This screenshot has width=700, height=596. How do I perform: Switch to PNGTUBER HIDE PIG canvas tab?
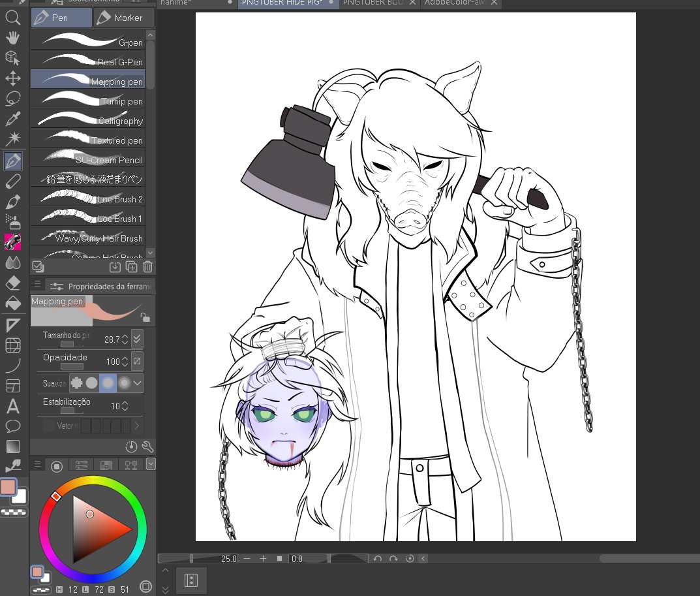click(x=288, y=3)
